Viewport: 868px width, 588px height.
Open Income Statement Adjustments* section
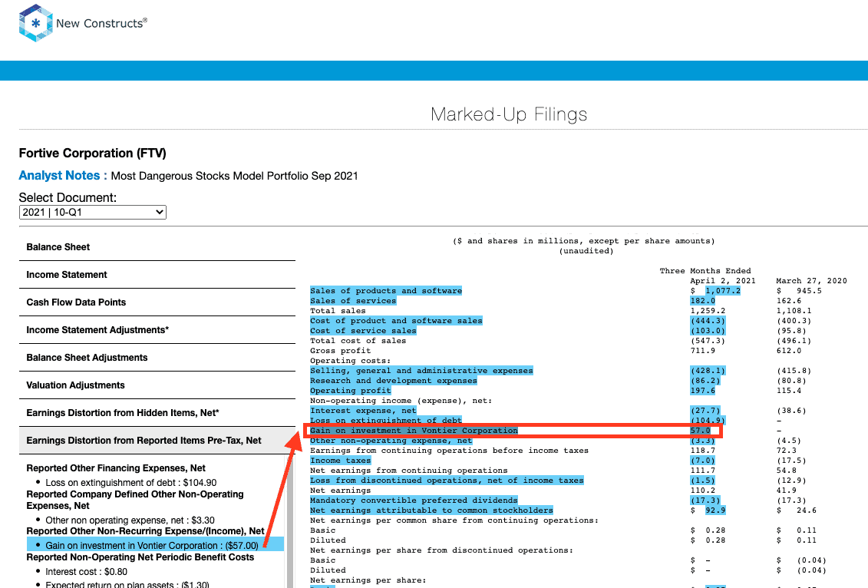point(157,330)
